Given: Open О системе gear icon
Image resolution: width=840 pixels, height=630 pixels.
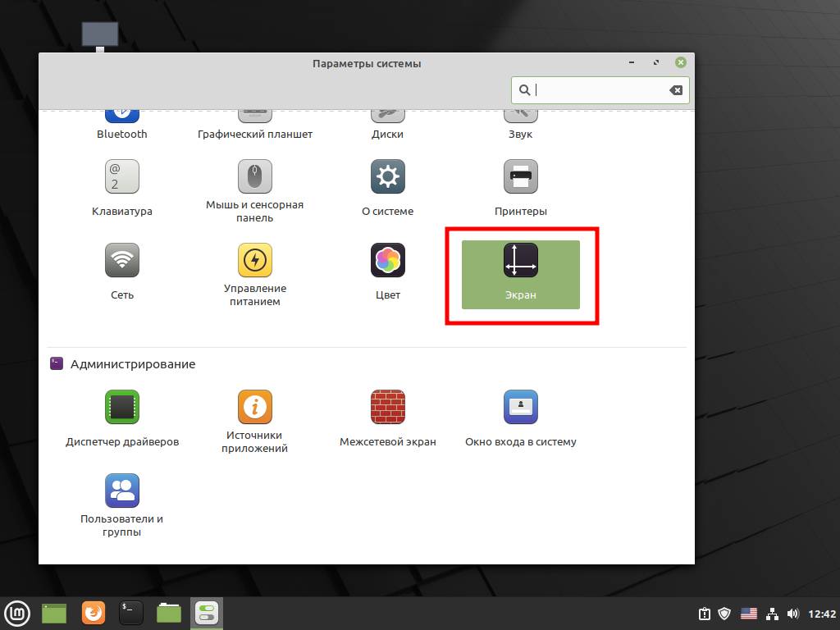Looking at the screenshot, I should pos(387,176).
